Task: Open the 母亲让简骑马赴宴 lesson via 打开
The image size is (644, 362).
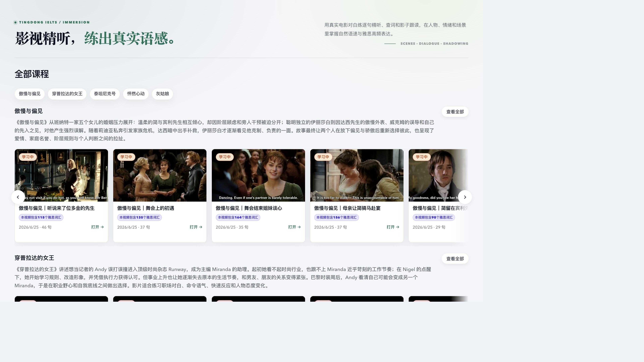Action: click(393, 227)
